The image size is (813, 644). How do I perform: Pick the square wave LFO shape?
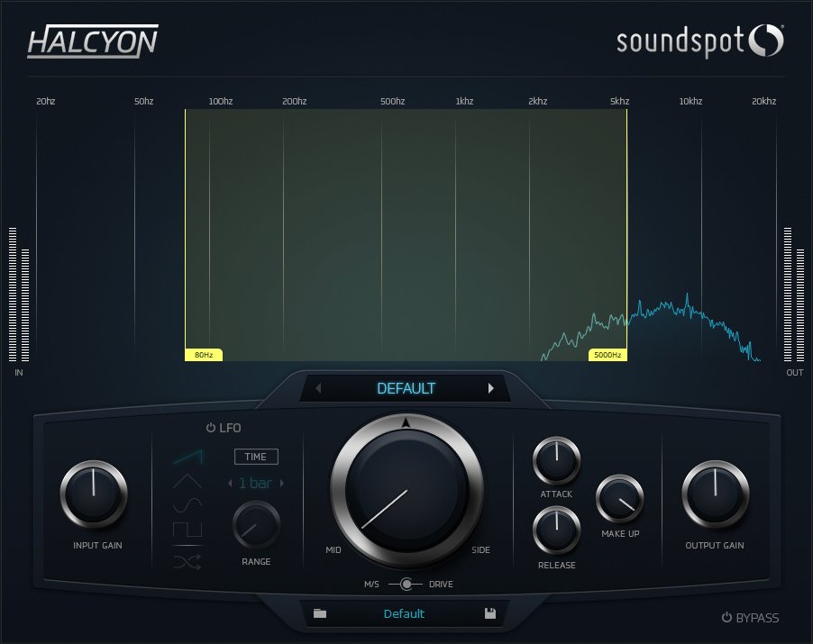coord(187,528)
